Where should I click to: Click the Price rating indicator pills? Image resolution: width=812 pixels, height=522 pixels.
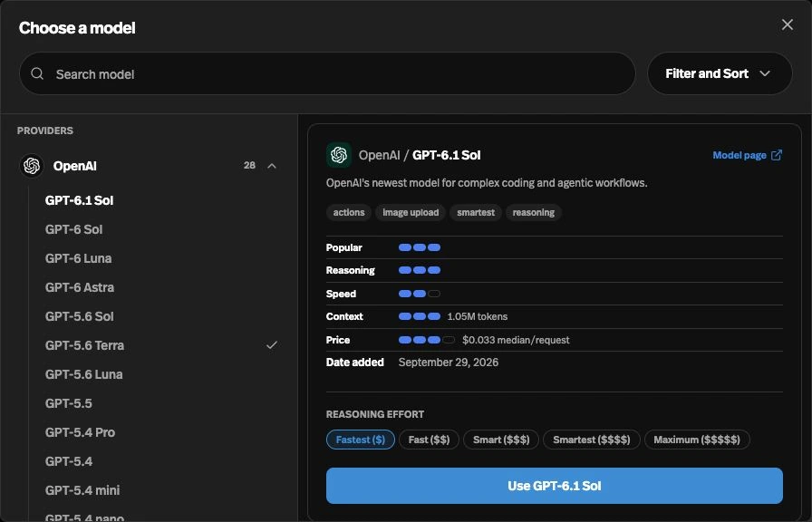pos(427,340)
